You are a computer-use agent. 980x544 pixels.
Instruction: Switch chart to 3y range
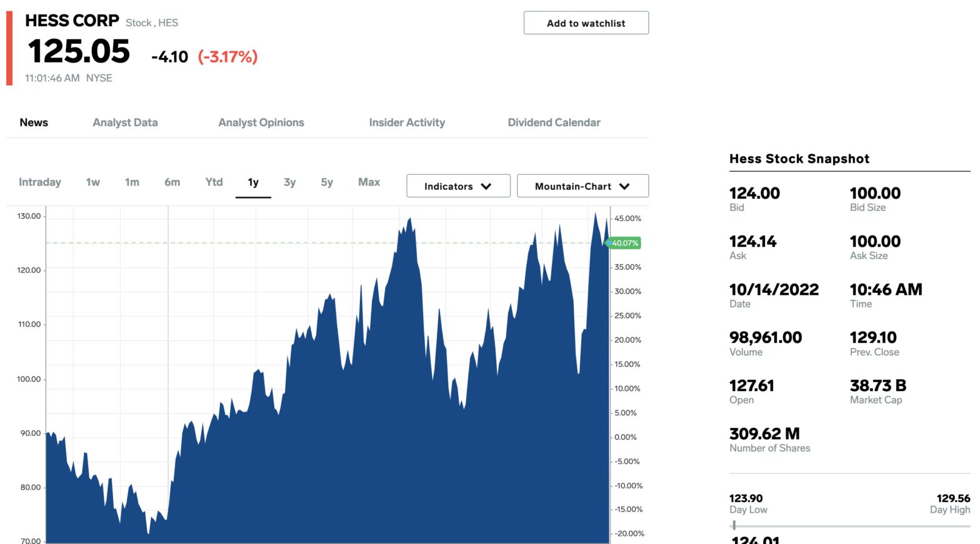(x=289, y=182)
